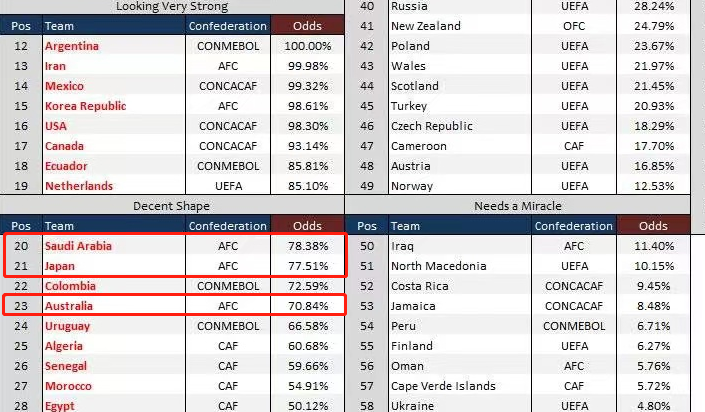
Task: Select the 'Colombia' team cell
Action: [70, 286]
